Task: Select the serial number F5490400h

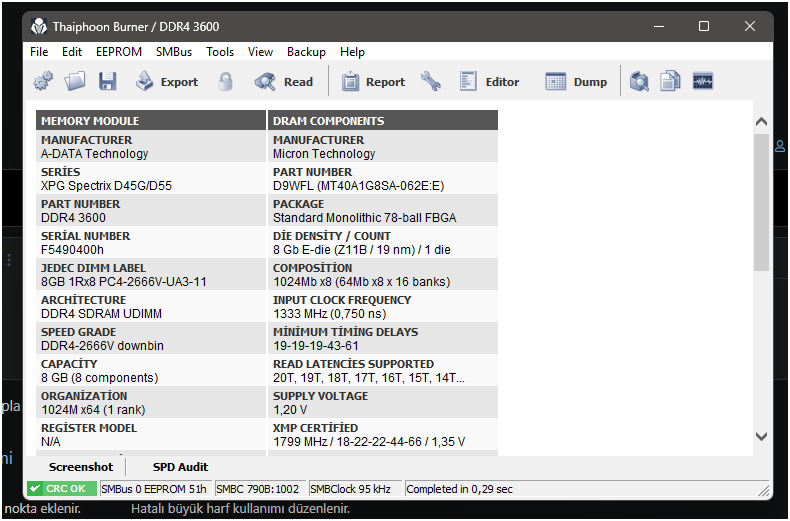Action: [x=73, y=250]
